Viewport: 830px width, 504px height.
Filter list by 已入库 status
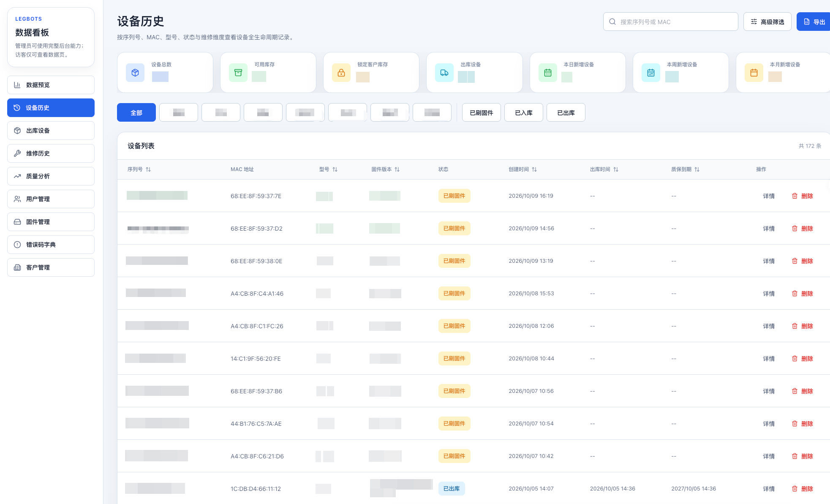(524, 112)
